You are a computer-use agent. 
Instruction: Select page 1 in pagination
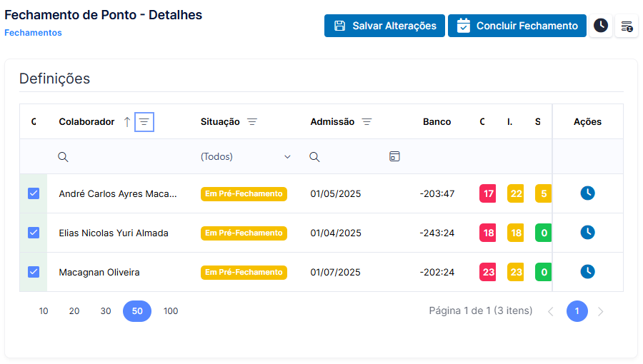[x=577, y=311]
